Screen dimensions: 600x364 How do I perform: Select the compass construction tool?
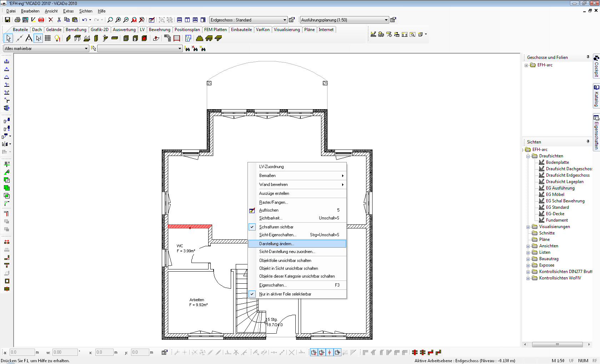point(29,38)
